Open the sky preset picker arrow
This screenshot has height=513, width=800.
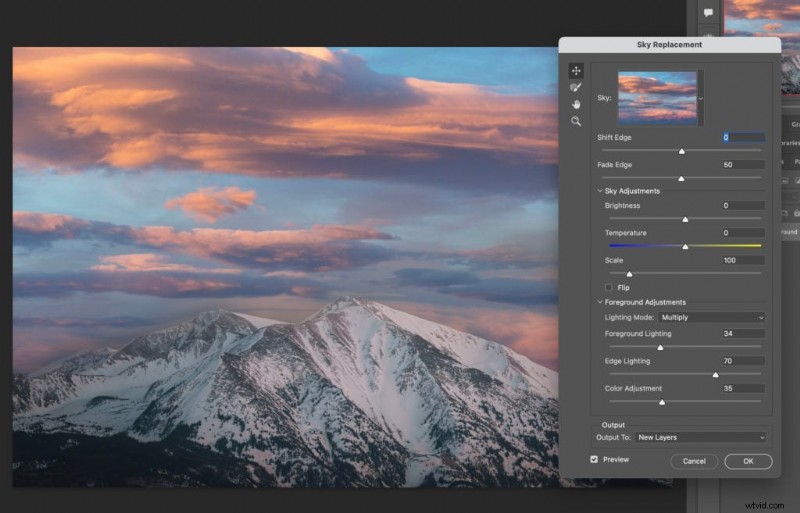(701, 98)
